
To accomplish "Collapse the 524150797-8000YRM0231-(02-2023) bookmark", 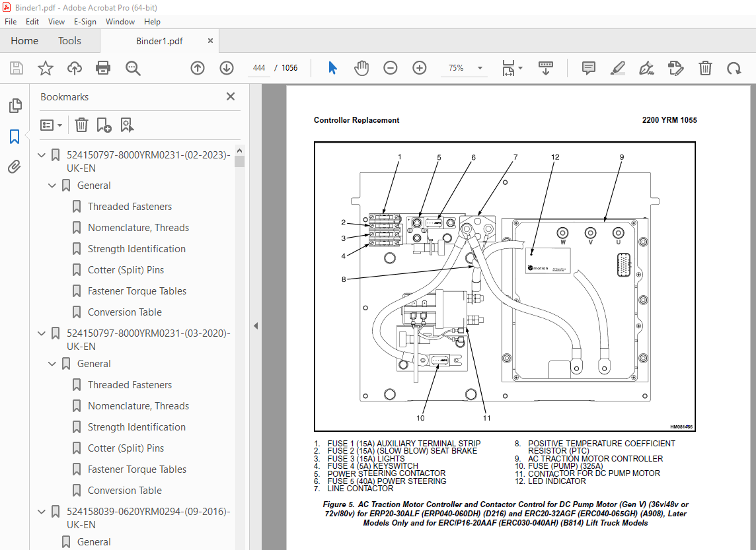I will point(42,155).
